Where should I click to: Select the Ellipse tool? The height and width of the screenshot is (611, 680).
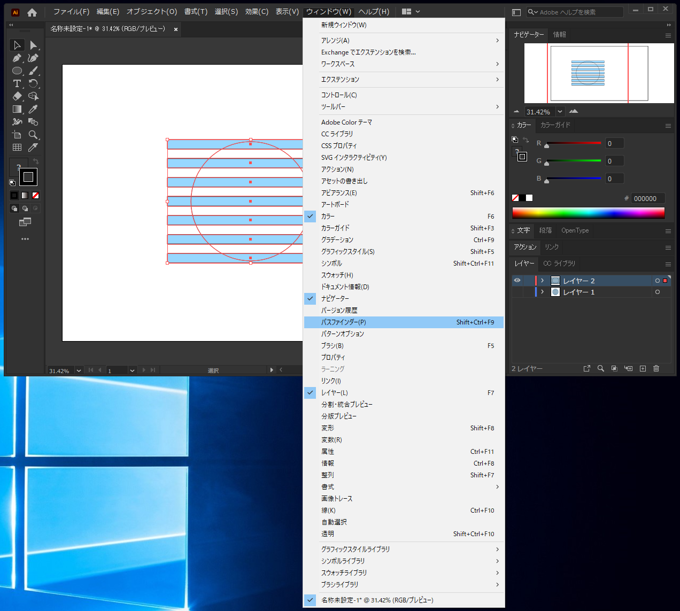tap(17, 71)
